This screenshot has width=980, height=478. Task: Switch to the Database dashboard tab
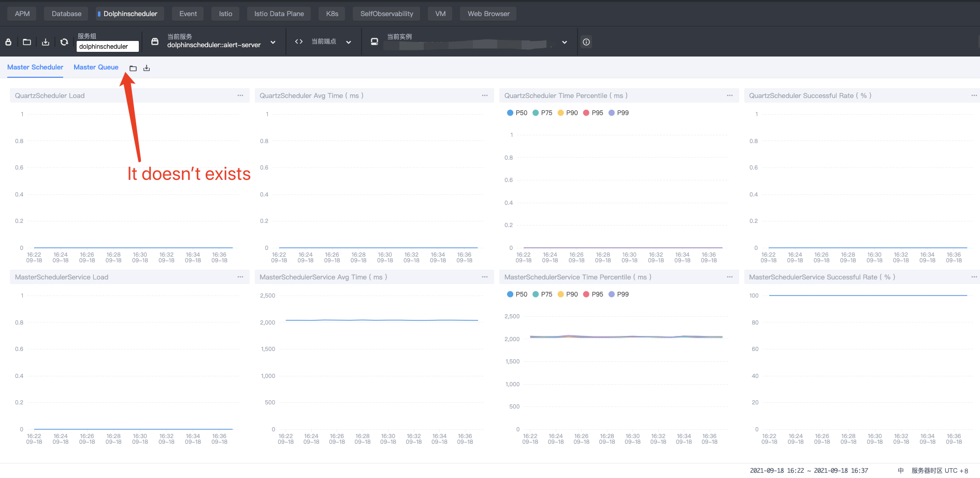tap(66, 13)
